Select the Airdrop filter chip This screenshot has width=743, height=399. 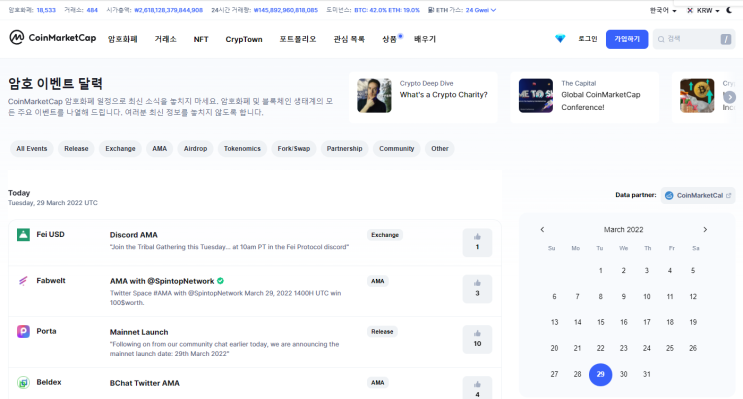point(195,149)
